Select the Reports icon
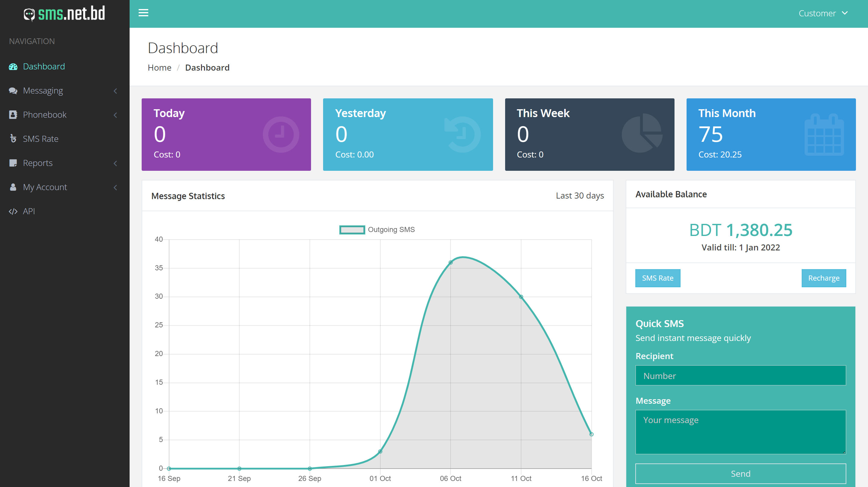This screenshot has width=868, height=487. [13, 163]
